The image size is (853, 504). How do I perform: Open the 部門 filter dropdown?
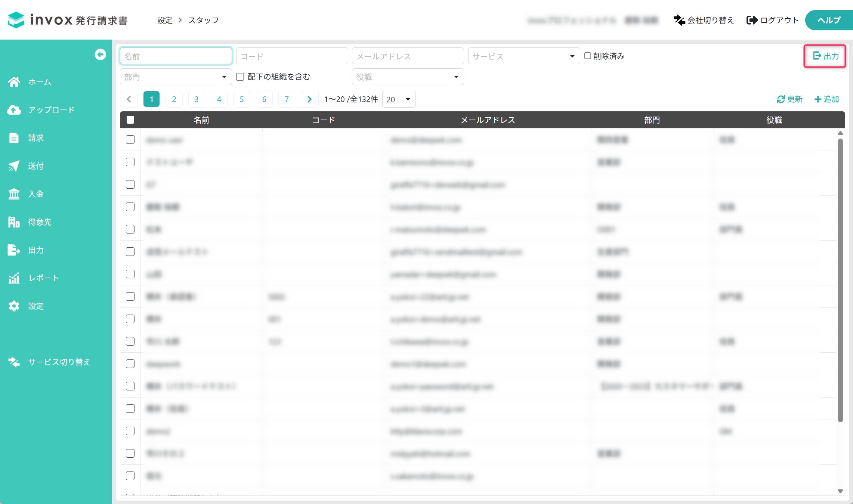176,77
